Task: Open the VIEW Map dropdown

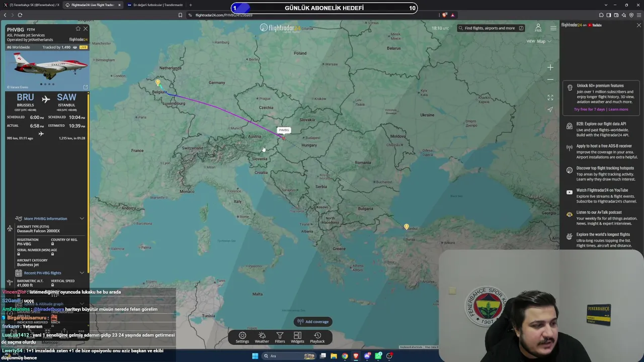Action: (x=539, y=41)
